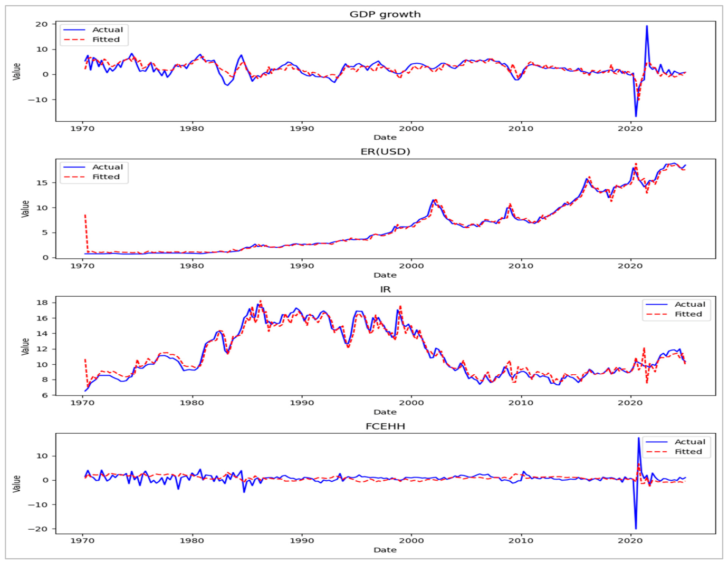
Task: Click the "Value" axis label of GDP growth
Action: (17, 71)
